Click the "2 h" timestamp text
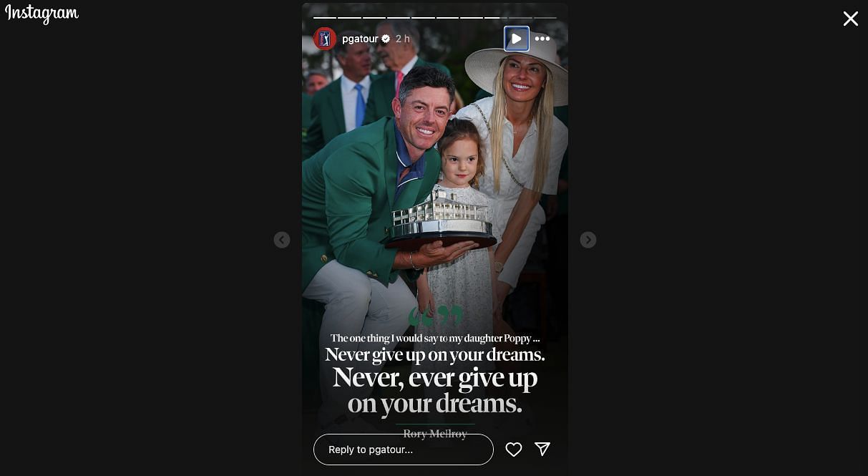Image resolution: width=868 pixels, height=476 pixels. click(x=403, y=39)
